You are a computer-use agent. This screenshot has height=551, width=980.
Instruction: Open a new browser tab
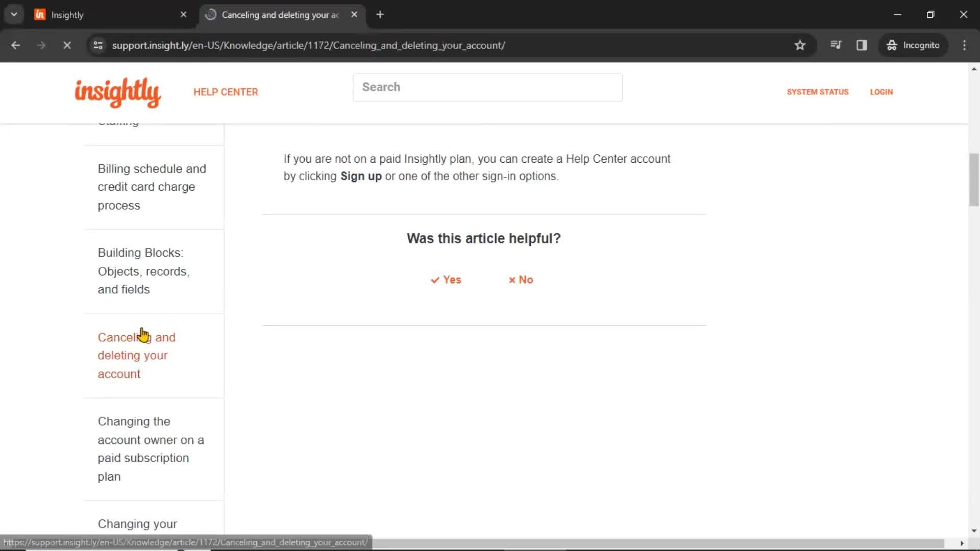pyautogui.click(x=380, y=15)
